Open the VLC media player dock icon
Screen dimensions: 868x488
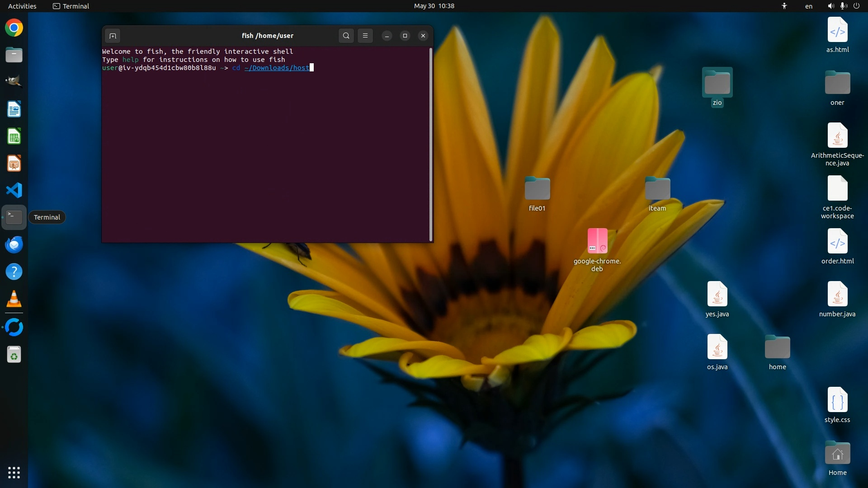tap(14, 299)
